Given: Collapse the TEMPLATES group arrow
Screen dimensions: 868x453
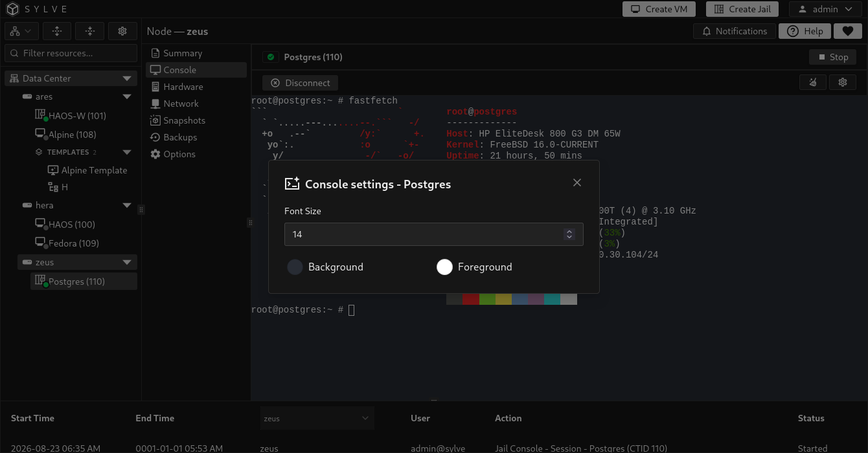Looking at the screenshot, I should point(127,152).
